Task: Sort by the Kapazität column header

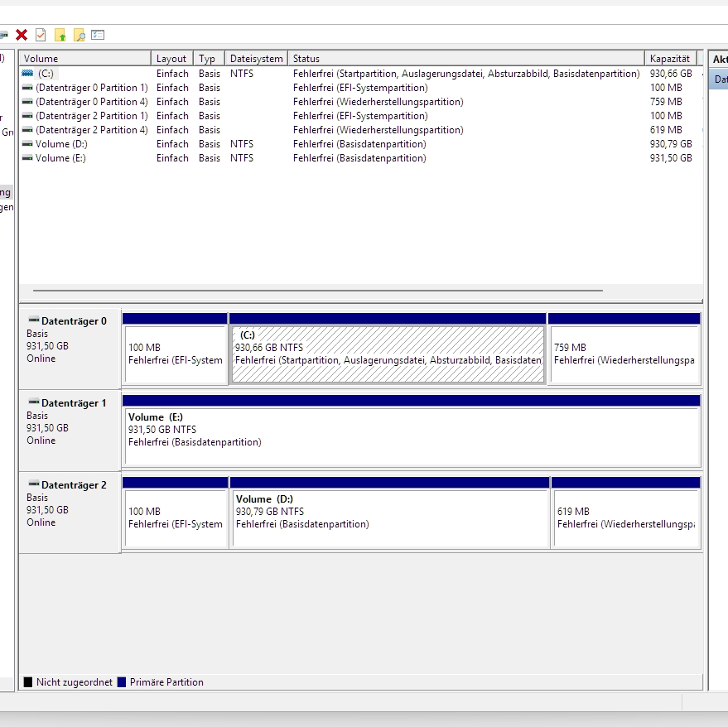Action: click(x=671, y=59)
